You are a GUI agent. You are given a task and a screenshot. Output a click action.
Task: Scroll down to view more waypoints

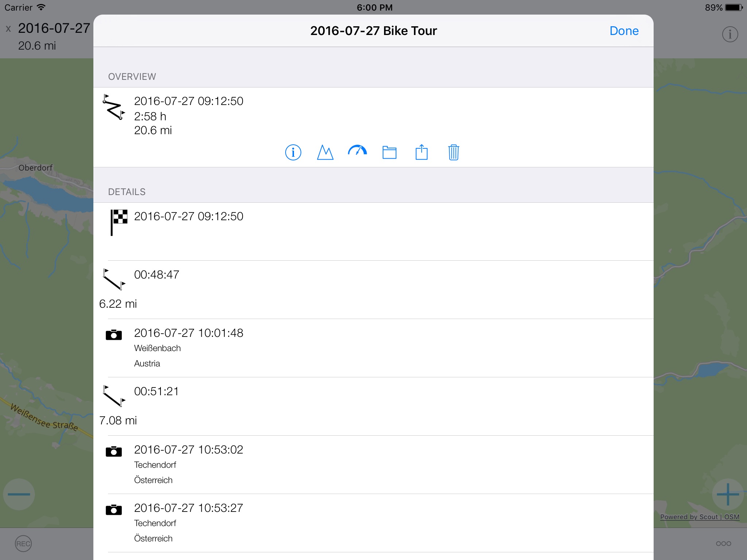click(x=373, y=412)
